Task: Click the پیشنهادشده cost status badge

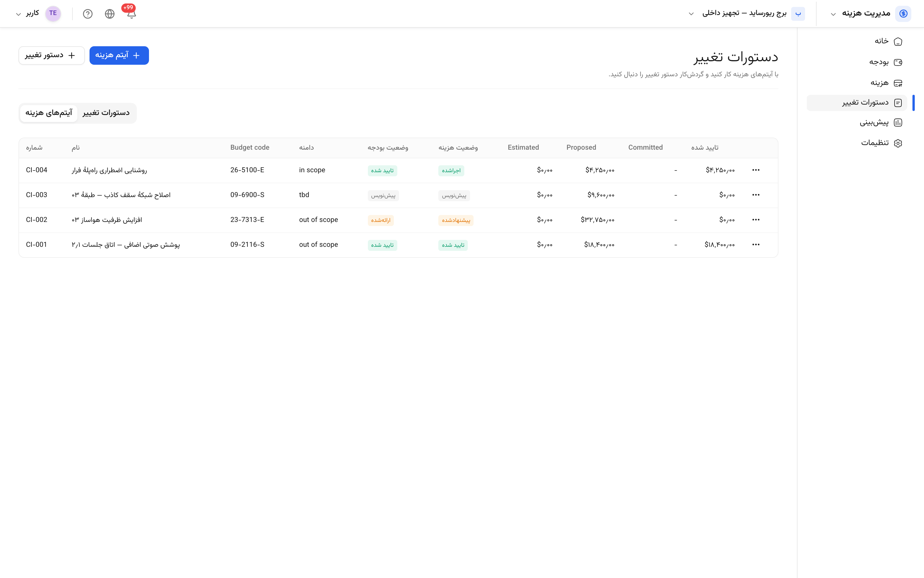Action: coord(456,220)
